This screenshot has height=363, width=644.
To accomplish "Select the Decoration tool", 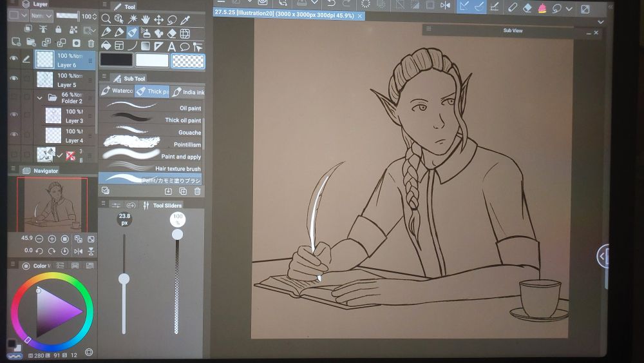I will (x=158, y=33).
